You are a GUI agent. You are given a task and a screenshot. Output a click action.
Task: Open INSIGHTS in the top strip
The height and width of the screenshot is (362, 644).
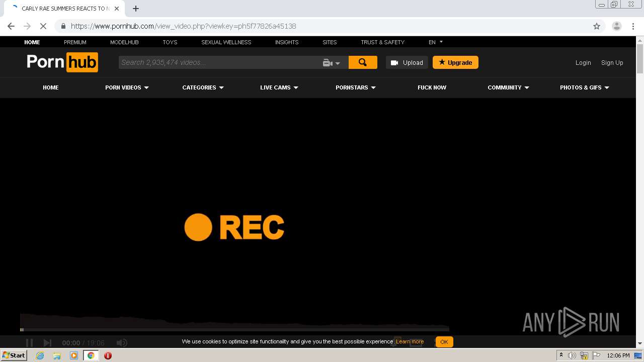(x=287, y=42)
